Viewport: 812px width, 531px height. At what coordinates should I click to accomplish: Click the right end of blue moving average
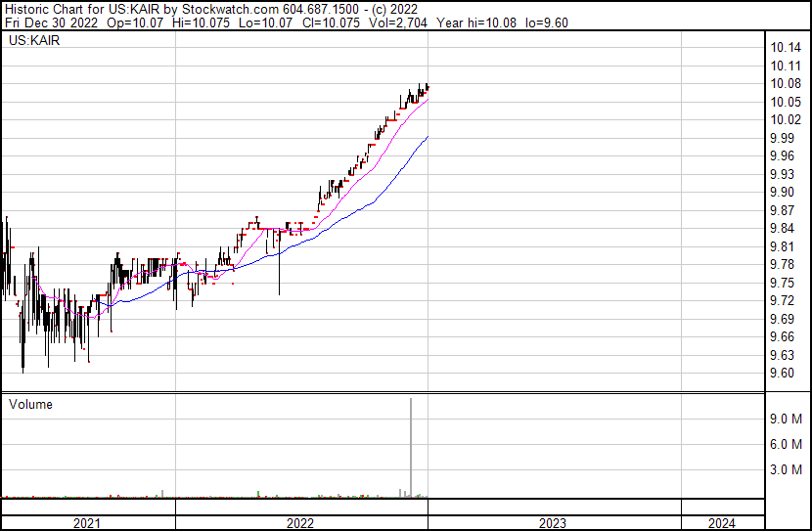click(x=428, y=137)
